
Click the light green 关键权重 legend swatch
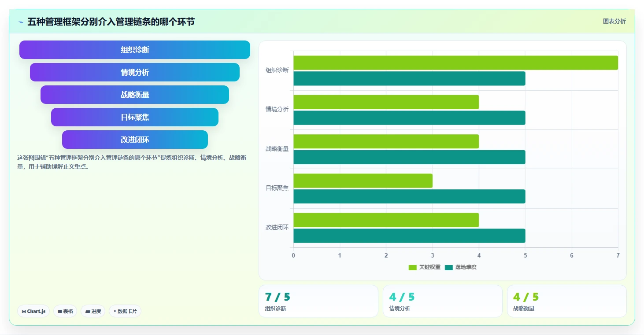point(413,267)
